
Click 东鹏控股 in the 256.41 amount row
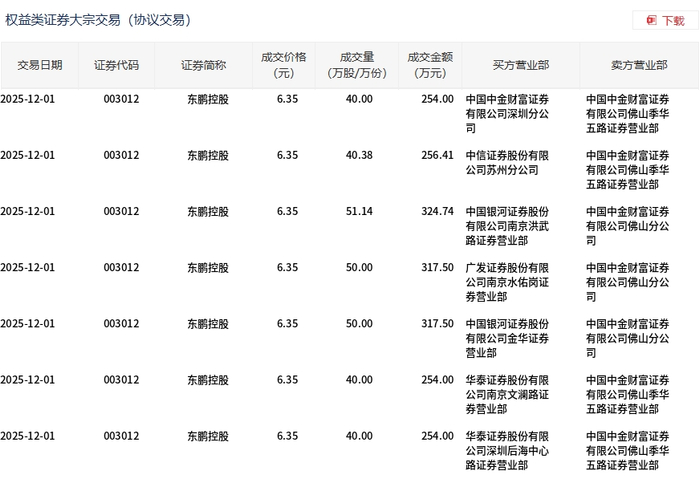click(x=208, y=155)
